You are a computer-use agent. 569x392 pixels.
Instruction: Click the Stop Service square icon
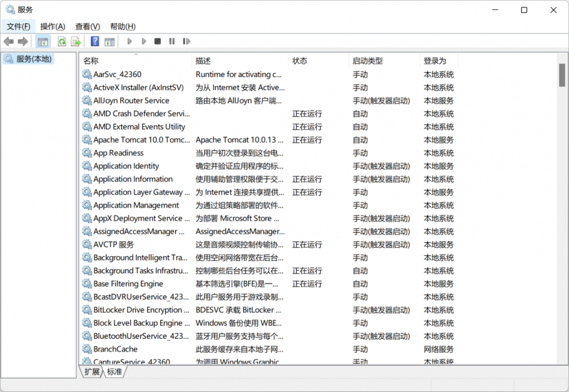(x=158, y=41)
